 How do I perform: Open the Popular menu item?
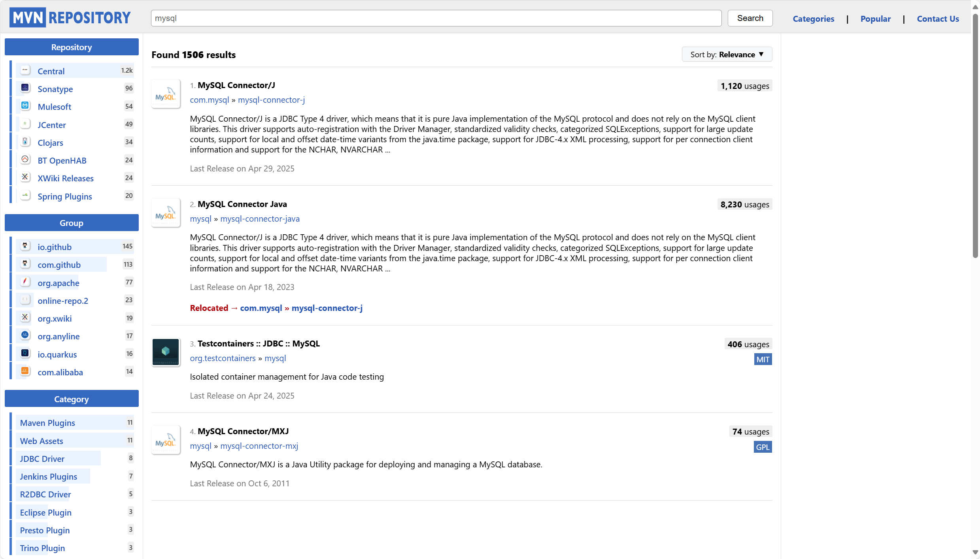pos(875,19)
